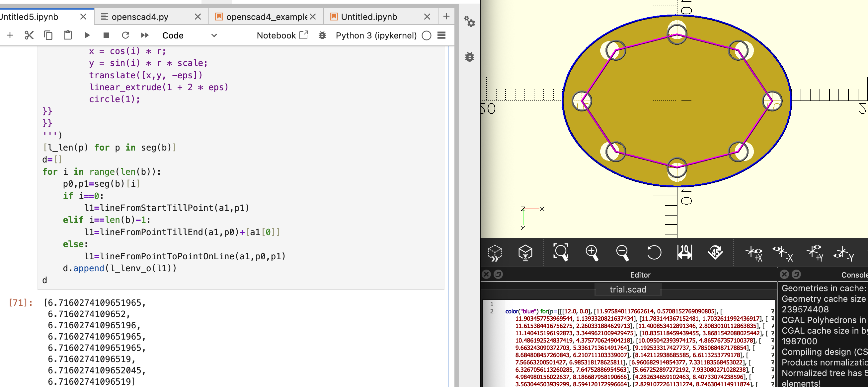Close the openscad4.py tab
Image resolution: width=868 pixels, height=387 pixels.
click(x=198, y=17)
